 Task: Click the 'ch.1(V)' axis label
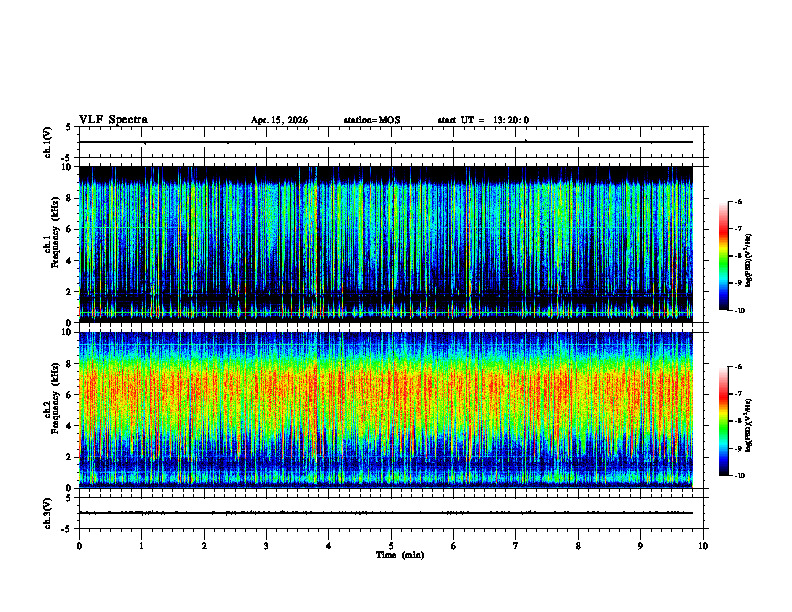47,142
